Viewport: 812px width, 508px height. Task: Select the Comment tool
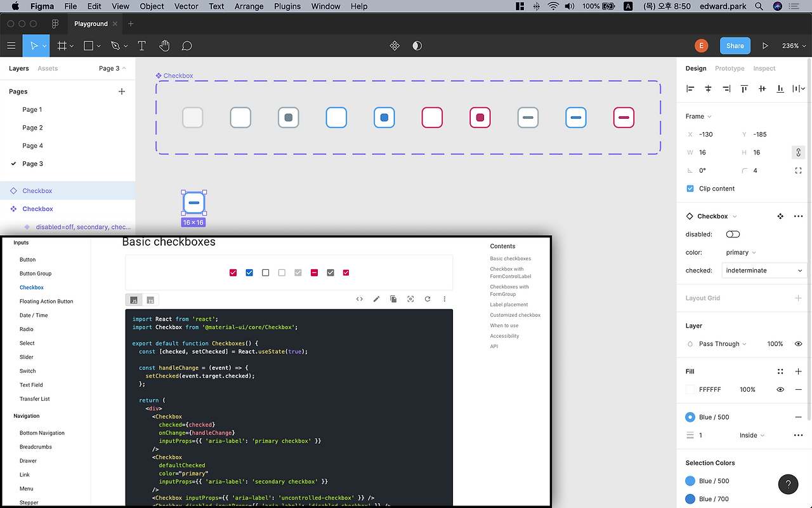(187, 46)
